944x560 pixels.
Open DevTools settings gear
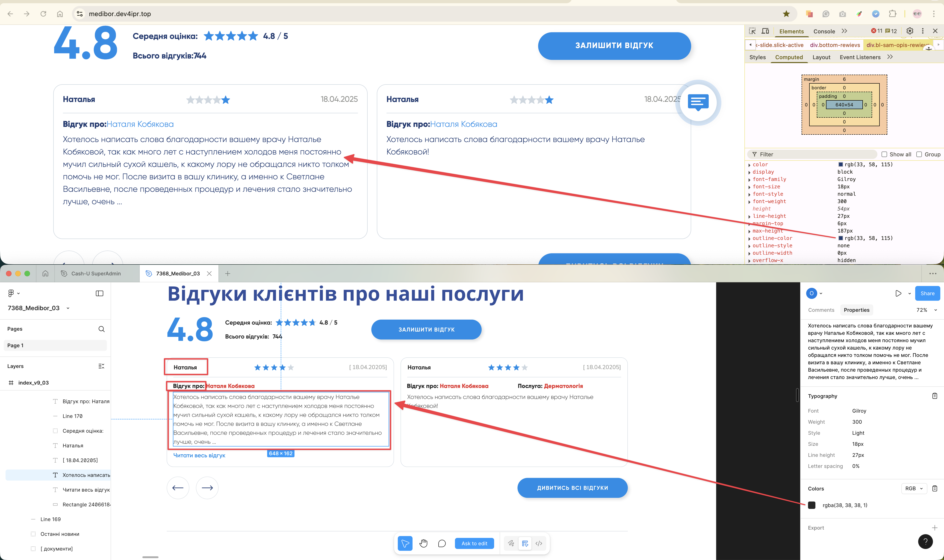point(910,31)
